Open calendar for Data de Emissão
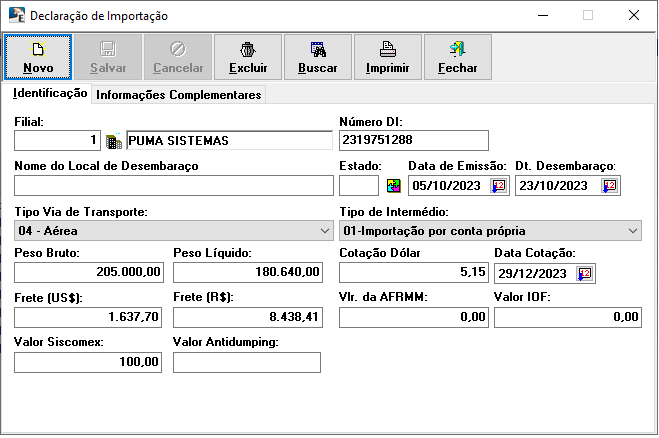The height and width of the screenshot is (438, 659). 499,186
